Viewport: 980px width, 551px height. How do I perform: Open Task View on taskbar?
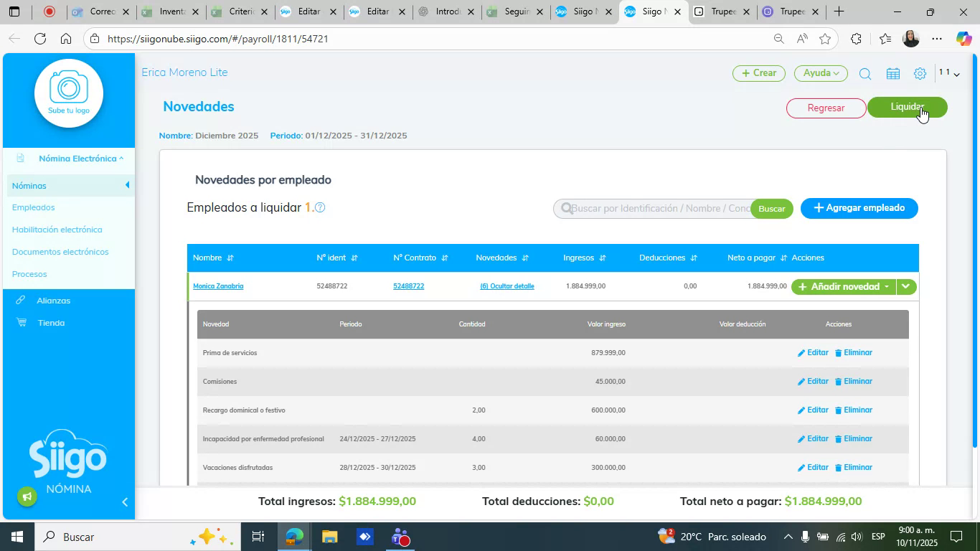coord(258,537)
